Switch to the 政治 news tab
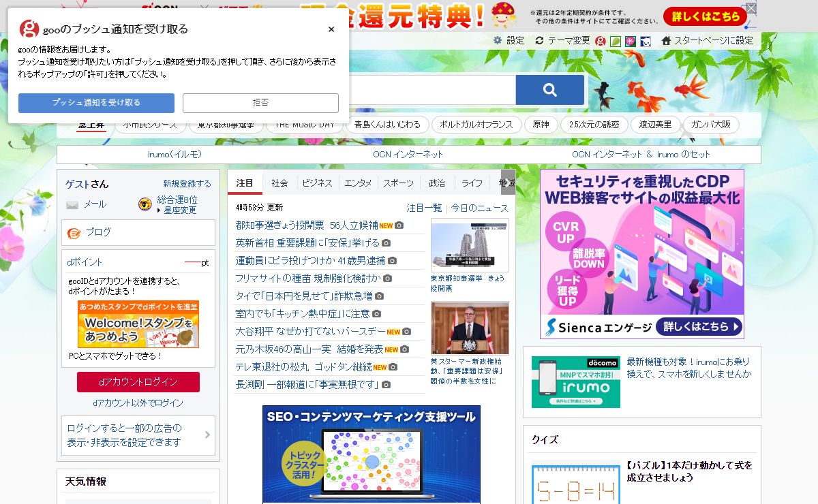 click(x=437, y=183)
